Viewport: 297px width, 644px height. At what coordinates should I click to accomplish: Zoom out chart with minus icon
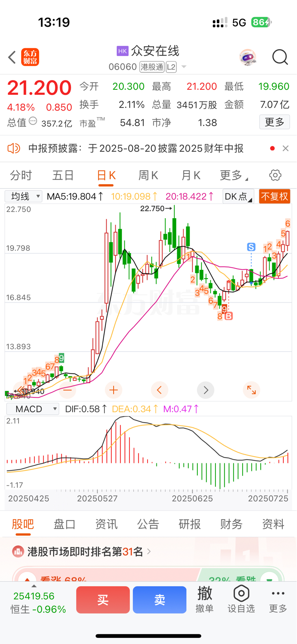[x=67, y=390]
